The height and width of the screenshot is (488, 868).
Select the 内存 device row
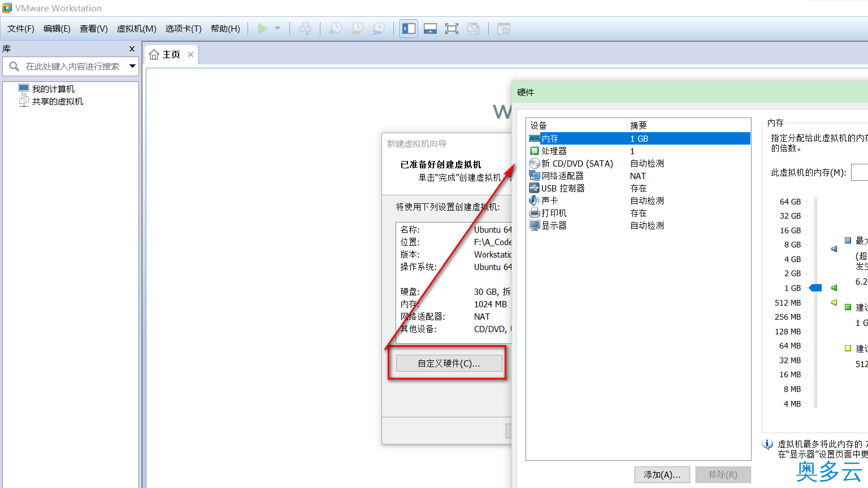point(639,138)
